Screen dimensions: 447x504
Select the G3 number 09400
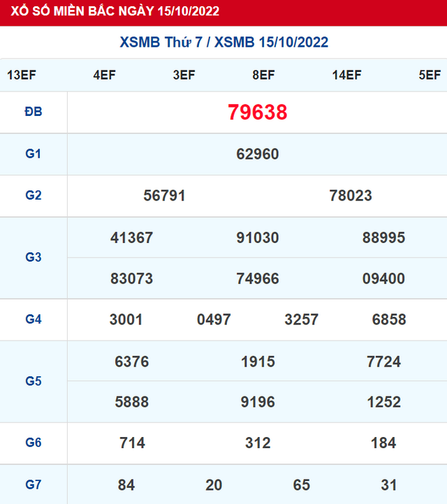click(x=383, y=279)
